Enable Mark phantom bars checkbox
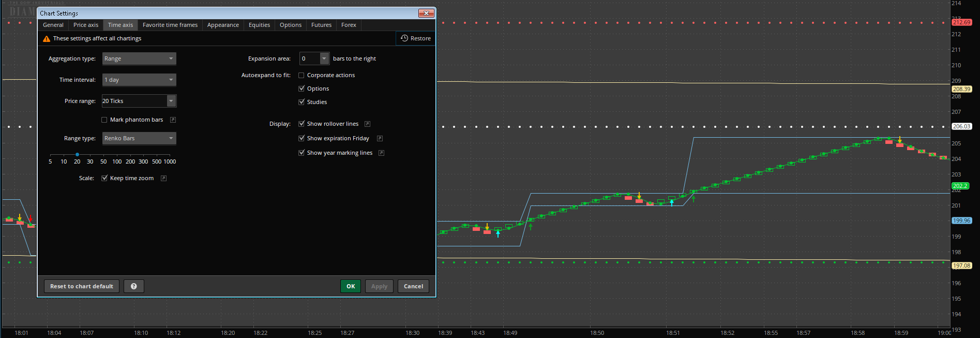 point(104,120)
